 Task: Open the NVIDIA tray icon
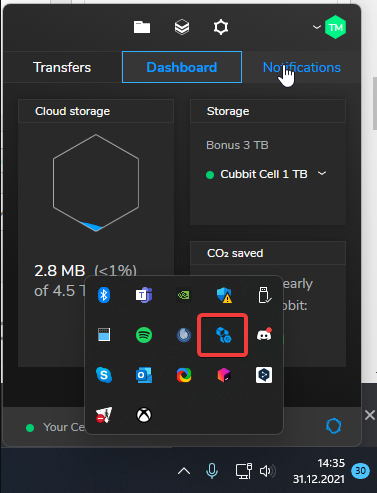click(x=184, y=295)
